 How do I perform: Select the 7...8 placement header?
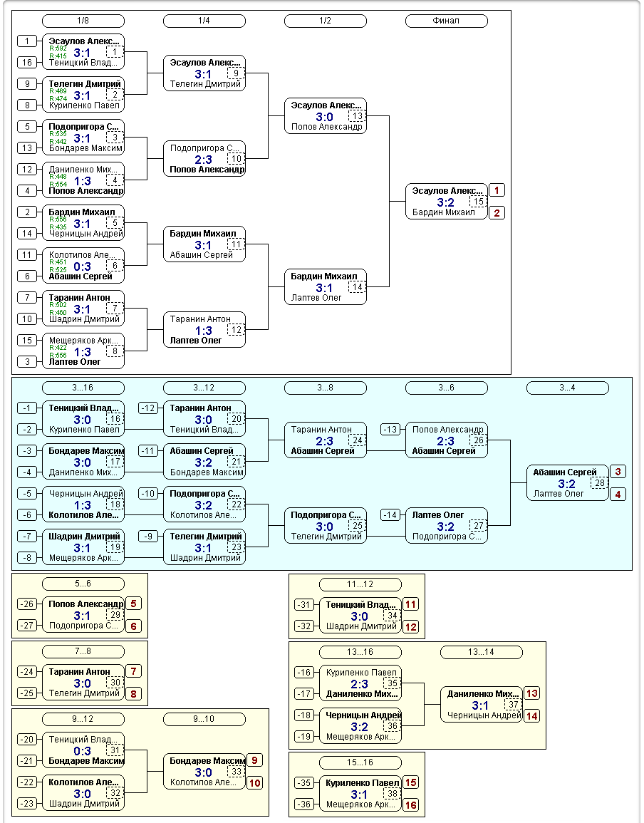(x=83, y=651)
